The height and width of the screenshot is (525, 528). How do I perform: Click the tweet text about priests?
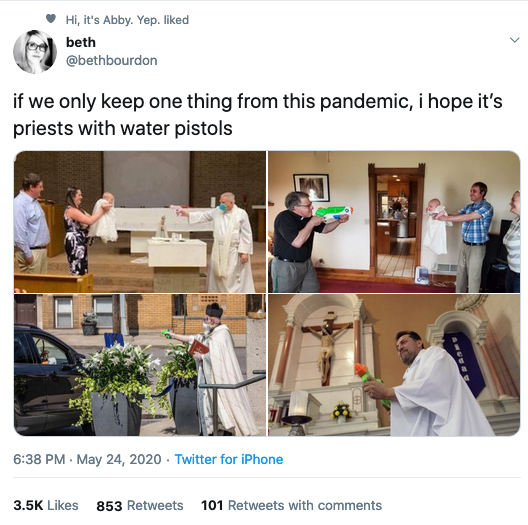[x=258, y=114]
